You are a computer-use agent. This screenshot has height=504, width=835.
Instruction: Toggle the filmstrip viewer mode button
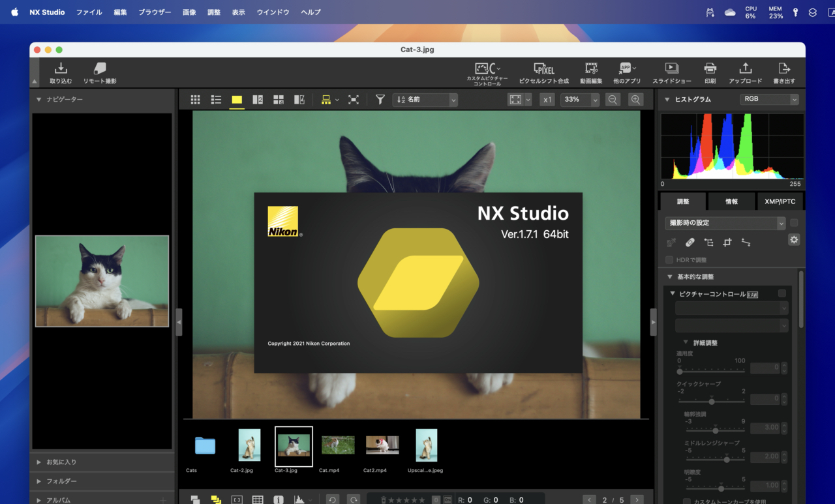326,100
